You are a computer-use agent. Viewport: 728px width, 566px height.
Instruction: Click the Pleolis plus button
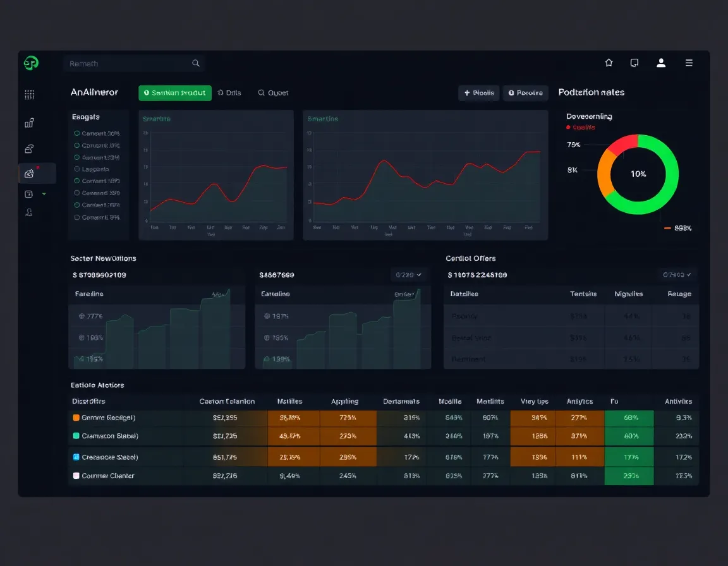479,93
